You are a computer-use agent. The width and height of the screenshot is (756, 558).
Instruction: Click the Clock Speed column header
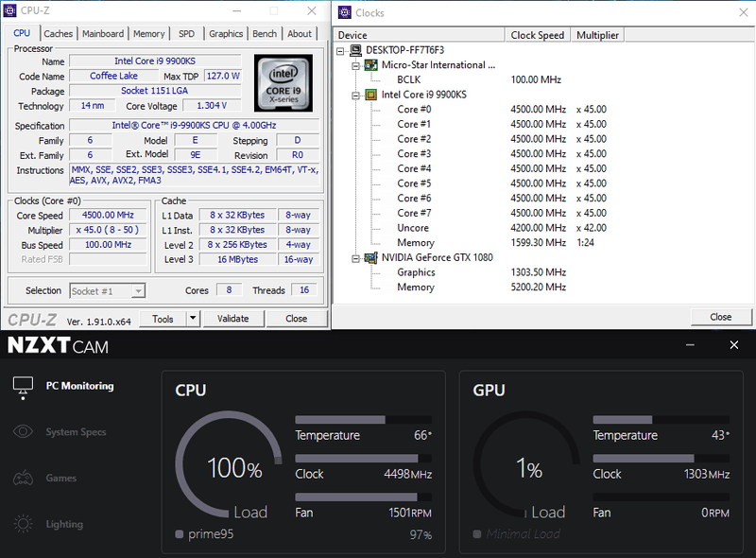pos(538,35)
